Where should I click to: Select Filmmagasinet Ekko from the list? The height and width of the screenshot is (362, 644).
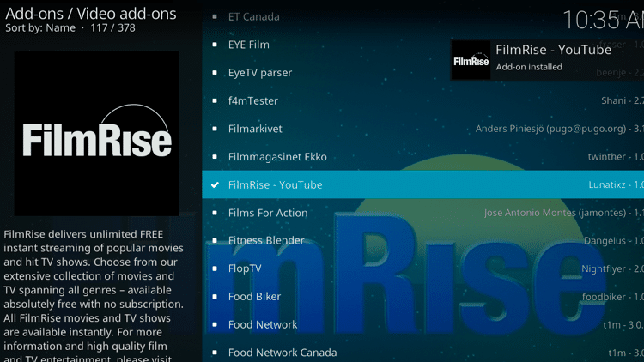point(277,157)
